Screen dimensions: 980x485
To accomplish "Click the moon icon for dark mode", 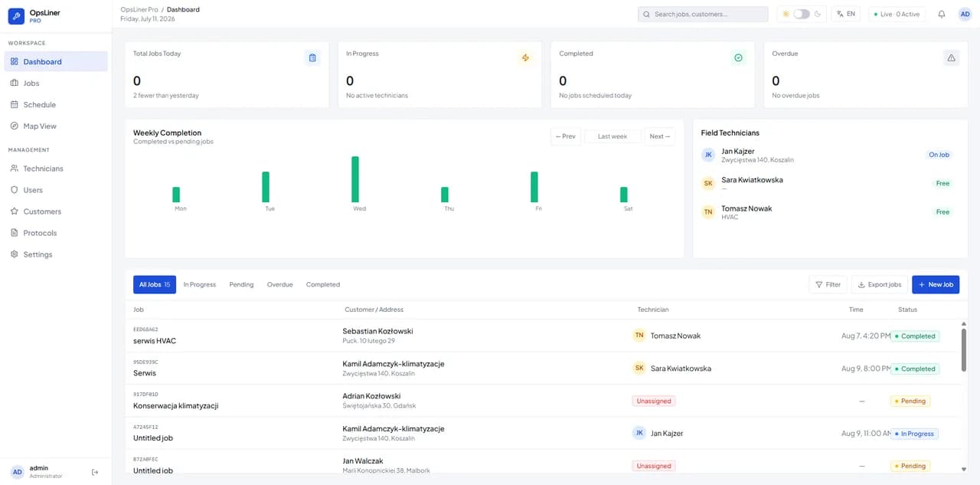I will 818,14.
